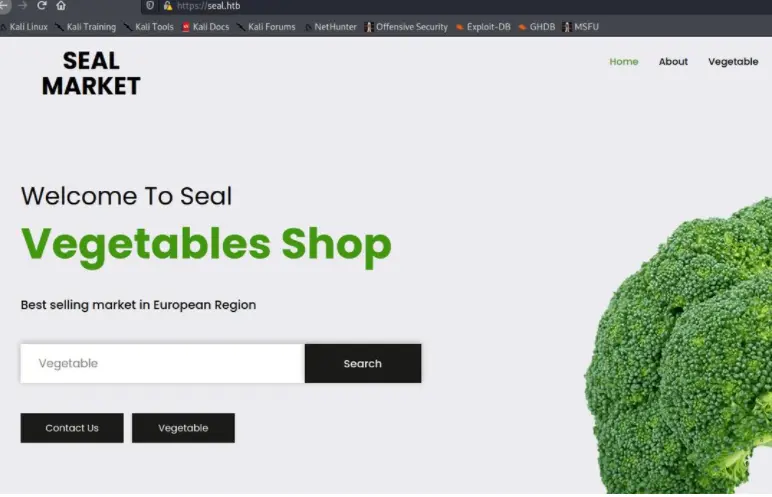This screenshot has width=772, height=497.
Task: Click the browser reload icon
Action: pos(41,5)
